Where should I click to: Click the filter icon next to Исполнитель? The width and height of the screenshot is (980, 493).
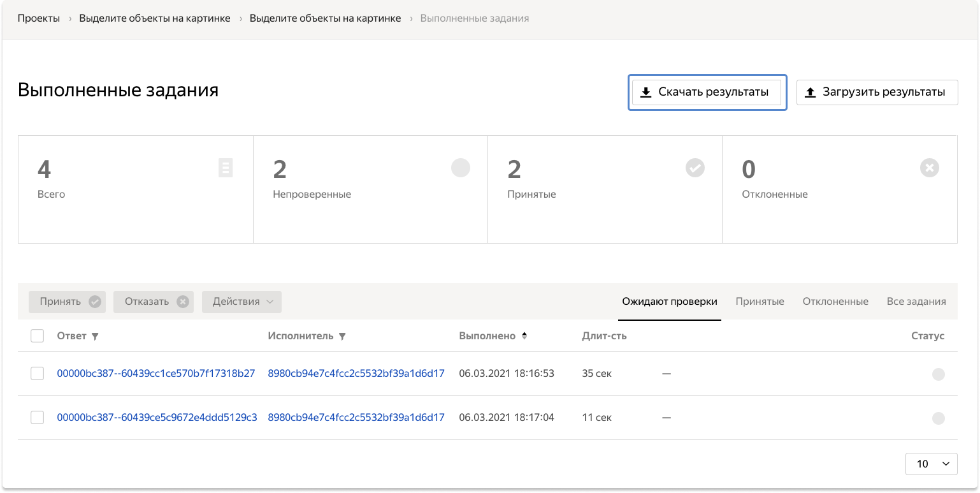pos(342,336)
